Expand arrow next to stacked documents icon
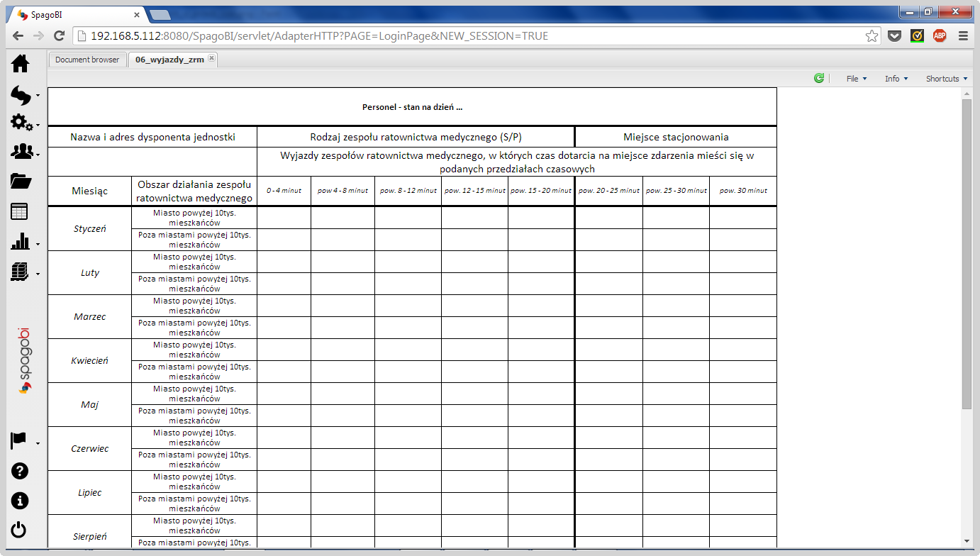The height and width of the screenshot is (556, 980). tap(38, 274)
